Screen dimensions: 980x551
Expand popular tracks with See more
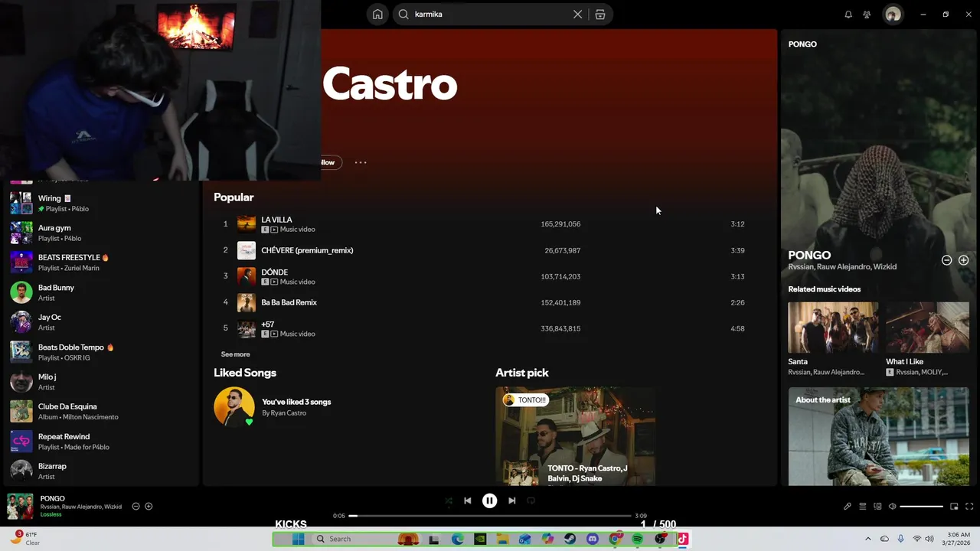point(235,354)
